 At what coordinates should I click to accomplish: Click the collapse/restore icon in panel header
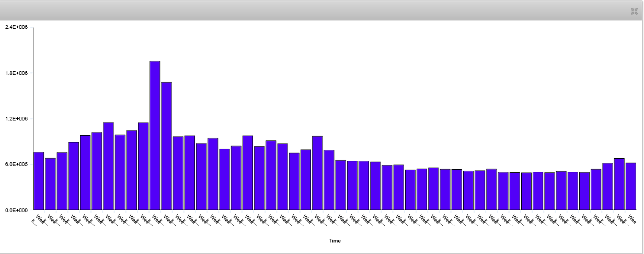(634, 11)
